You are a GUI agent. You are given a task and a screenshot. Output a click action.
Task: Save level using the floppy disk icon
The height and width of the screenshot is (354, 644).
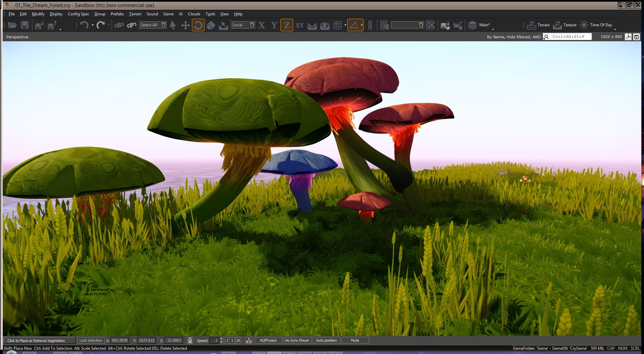coord(25,25)
